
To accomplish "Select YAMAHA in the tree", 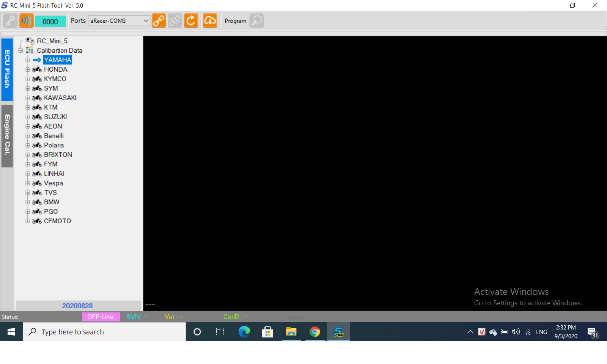I will [58, 60].
